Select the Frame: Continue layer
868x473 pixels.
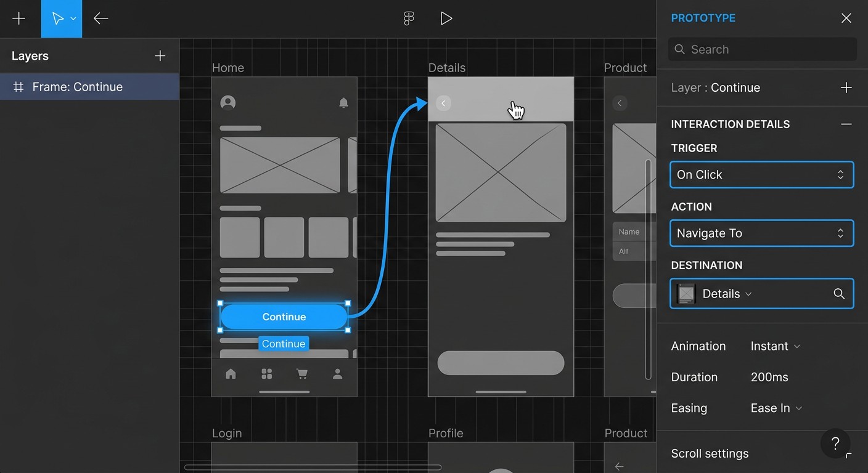tap(89, 87)
